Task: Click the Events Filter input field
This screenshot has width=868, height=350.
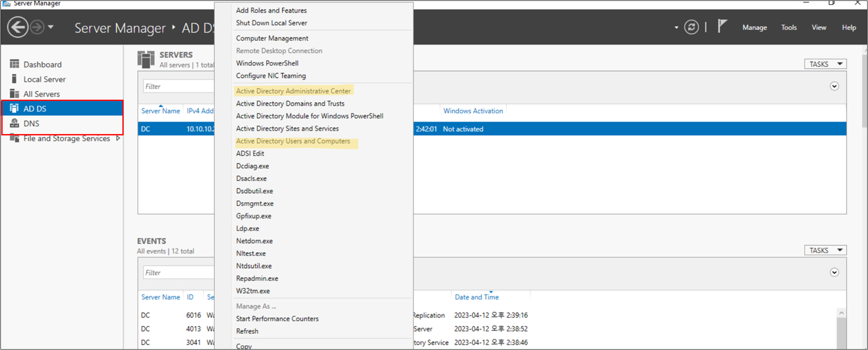Action: pos(179,273)
